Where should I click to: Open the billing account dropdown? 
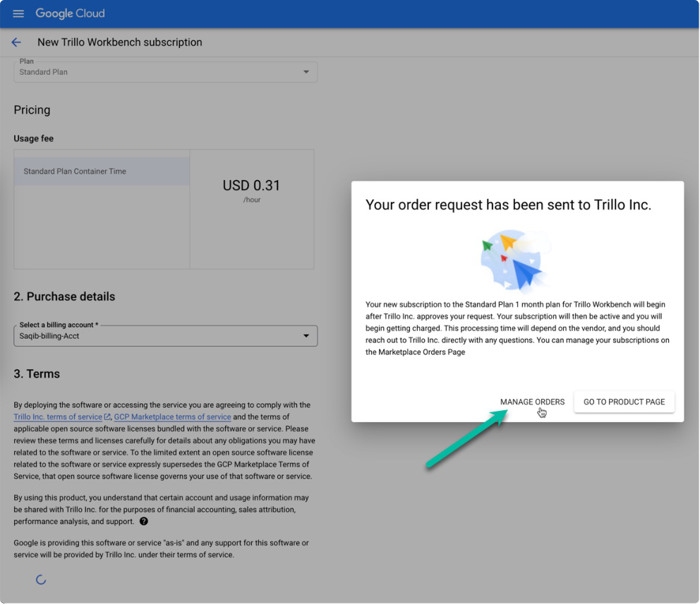pos(166,336)
